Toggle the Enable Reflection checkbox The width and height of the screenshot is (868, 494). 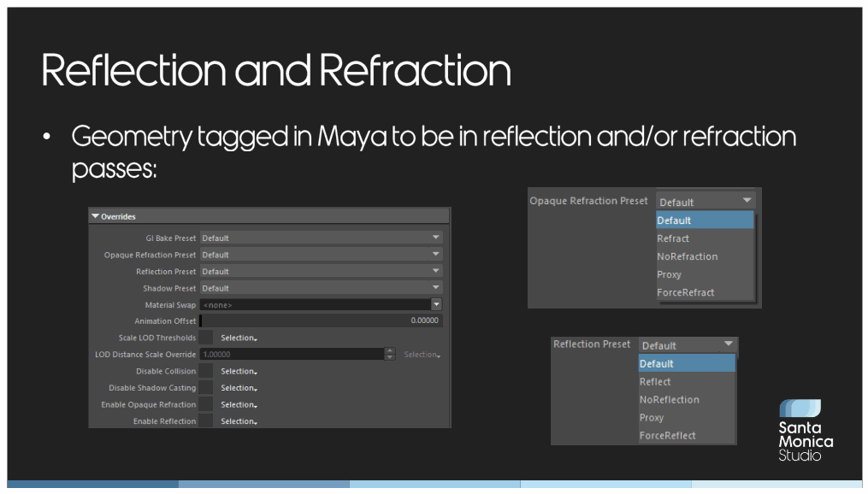click(206, 421)
